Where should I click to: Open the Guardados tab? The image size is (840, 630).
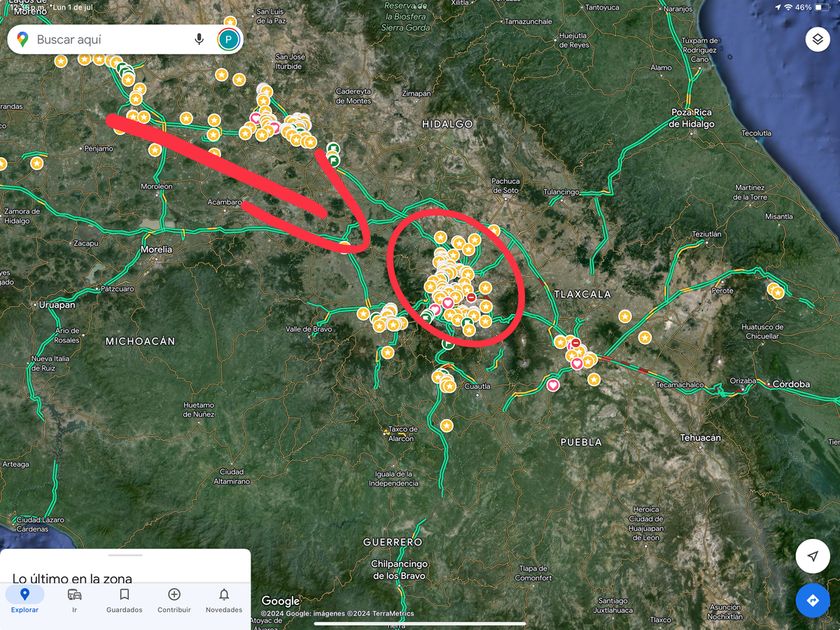pyautogui.click(x=124, y=600)
